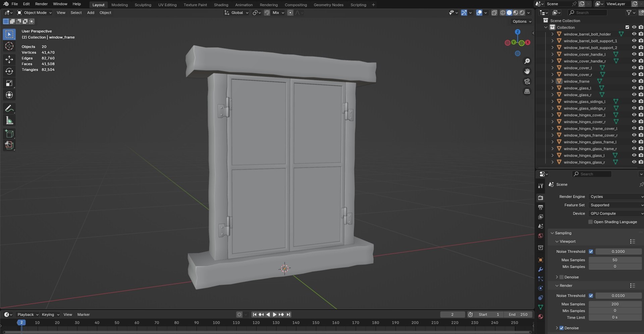Open the Render menu
The width and height of the screenshot is (644, 334).
41,4
